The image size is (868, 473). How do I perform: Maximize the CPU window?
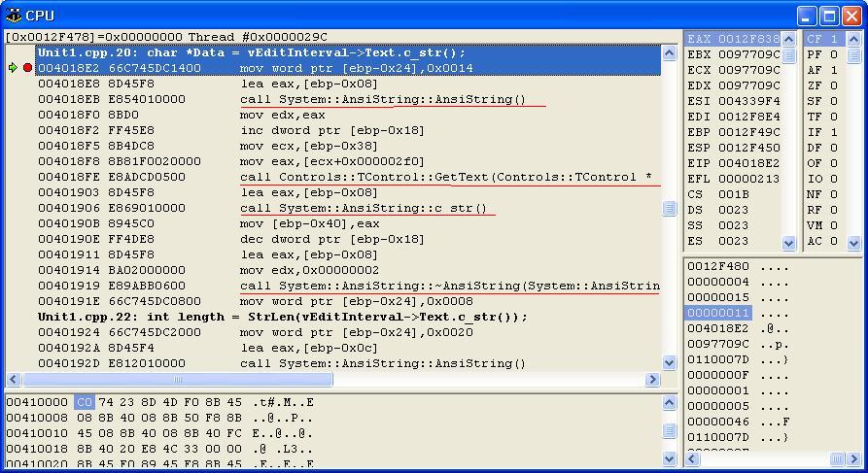point(830,16)
